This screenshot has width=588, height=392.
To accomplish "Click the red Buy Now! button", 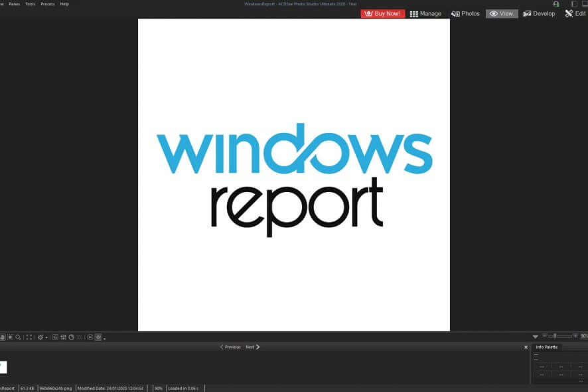I will (x=382, y=13).
